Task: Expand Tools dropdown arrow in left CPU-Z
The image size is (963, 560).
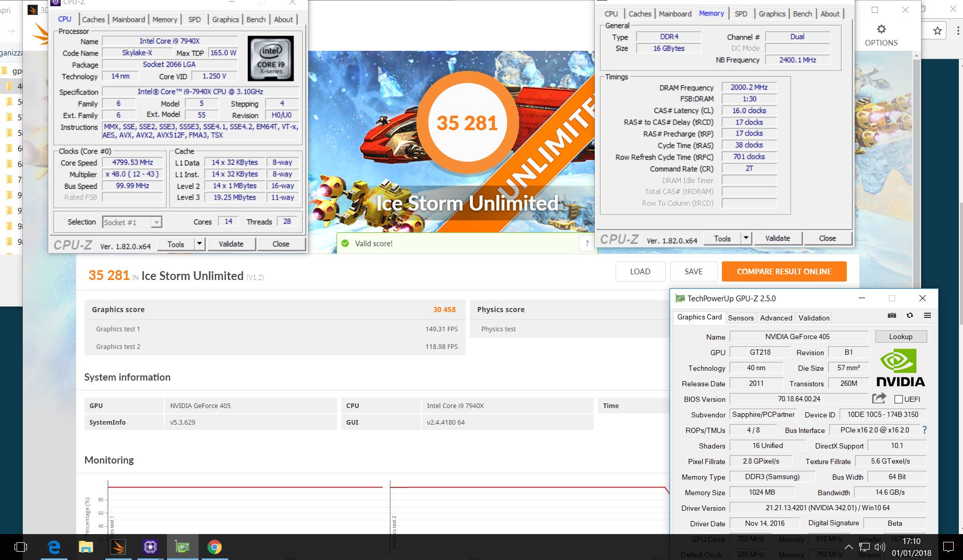Action: point(200,244)
